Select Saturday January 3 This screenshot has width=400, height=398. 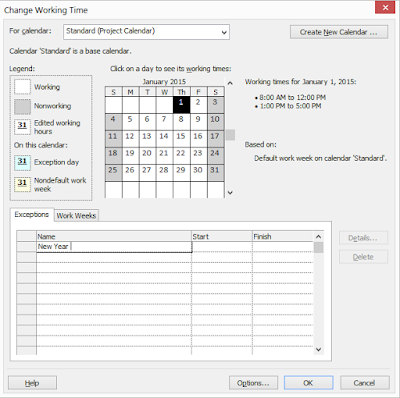click(x=216, y=105)
